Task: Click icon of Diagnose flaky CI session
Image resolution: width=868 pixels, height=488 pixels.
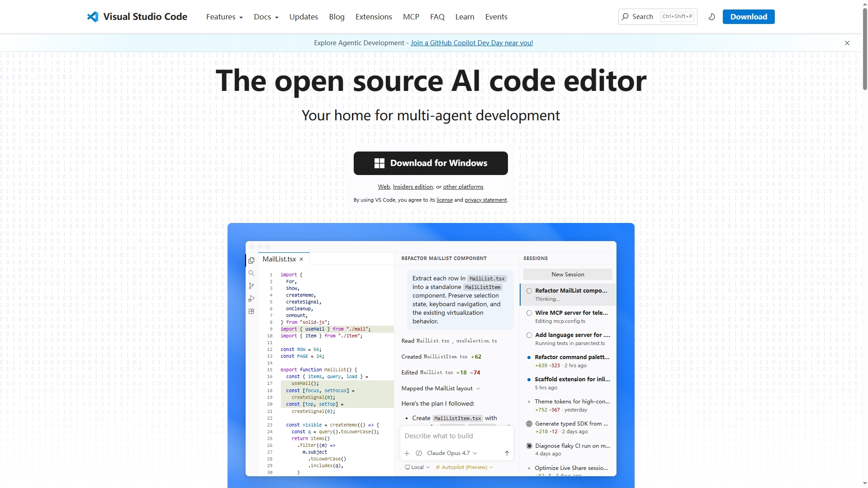Action: (529, 446)
